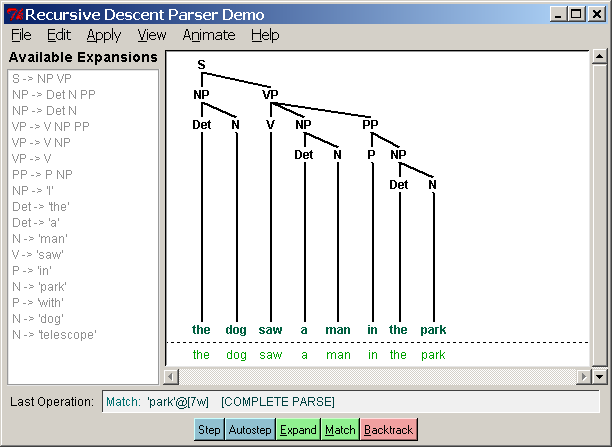
Task: Click horizontal scrollbar left arrow
Action: coord(171,376)
